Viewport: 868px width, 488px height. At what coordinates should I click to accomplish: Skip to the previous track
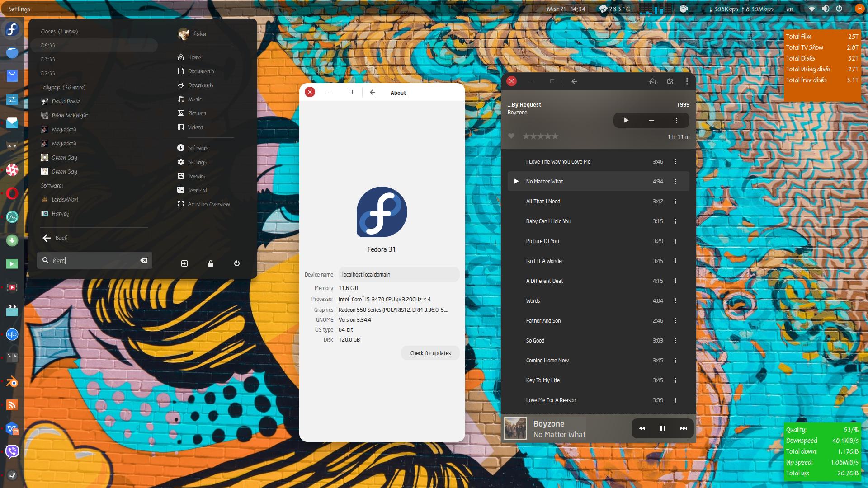pos(642,428)
